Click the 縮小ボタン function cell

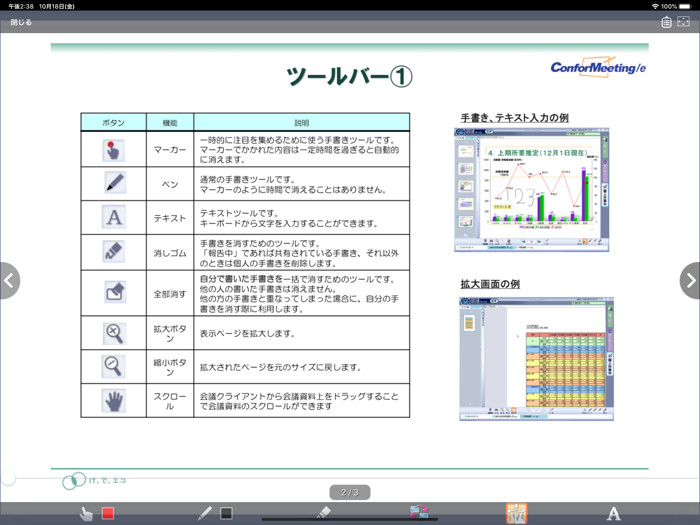pyautogui.click(x=170, y=367)
